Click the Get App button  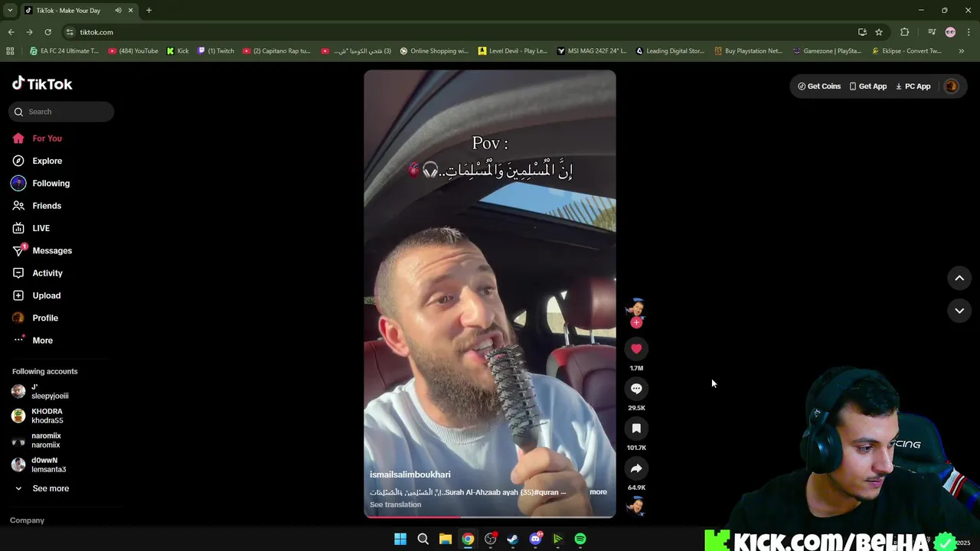point(868,86)
